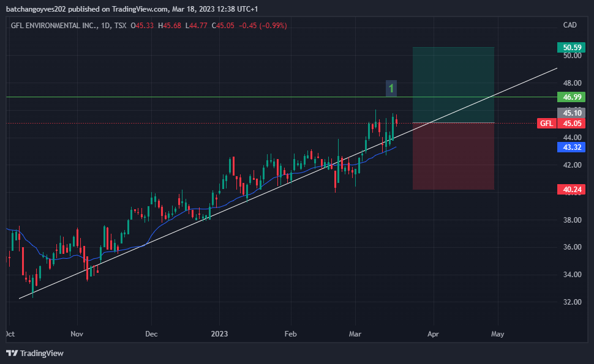Click the 32.00 price axis tick
This screenshot has height=364, width=594.
pos(572,302)
